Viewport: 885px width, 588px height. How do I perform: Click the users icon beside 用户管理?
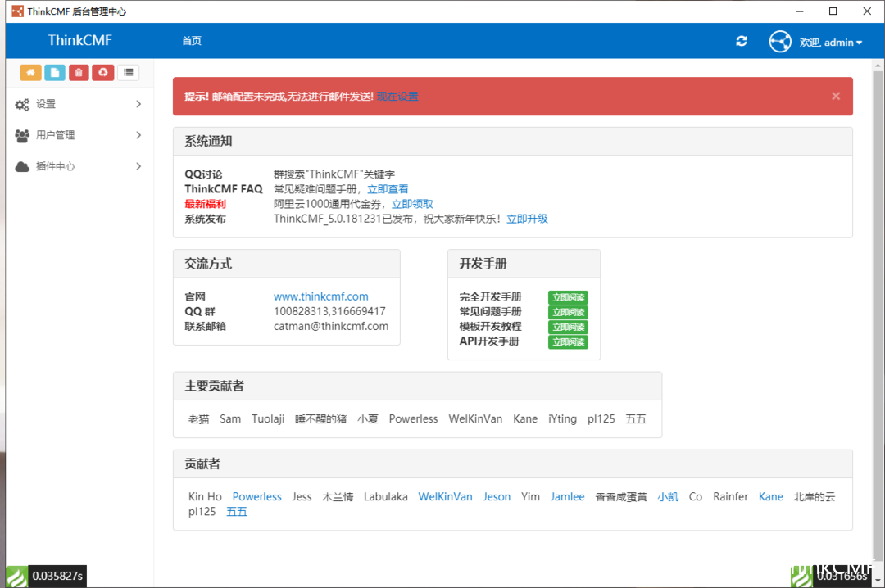[x=22, y=135]
